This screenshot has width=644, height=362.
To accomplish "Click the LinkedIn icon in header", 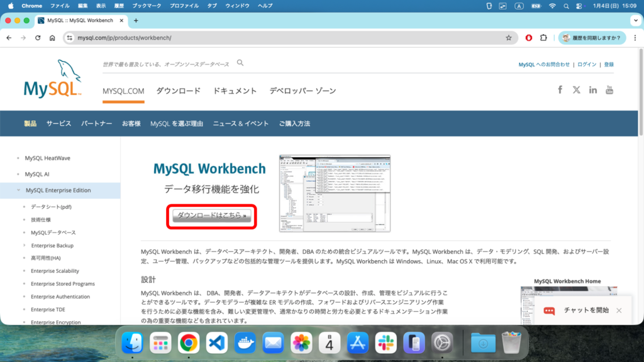I will 592,90.
